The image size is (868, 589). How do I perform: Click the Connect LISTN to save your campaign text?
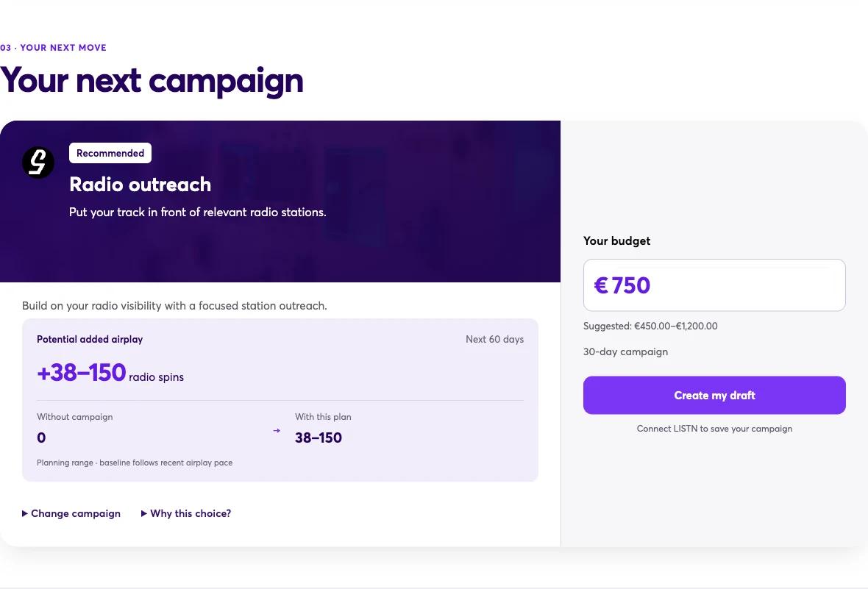714,429
